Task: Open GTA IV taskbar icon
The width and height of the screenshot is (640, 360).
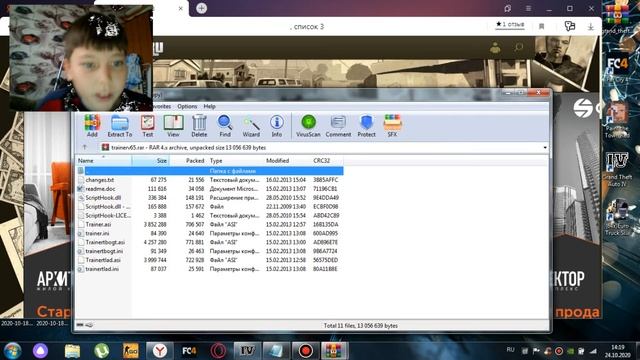Action: point(247,351)
